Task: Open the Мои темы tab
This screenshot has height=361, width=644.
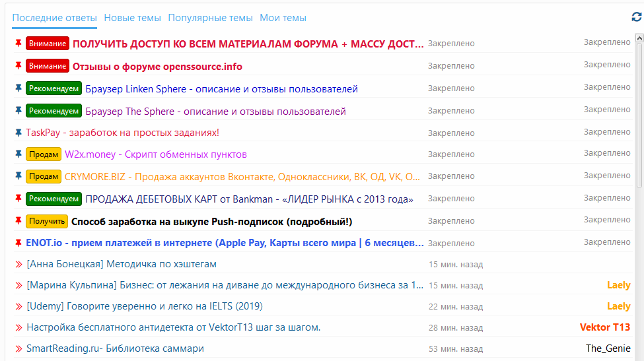Action: click(283, 18)
